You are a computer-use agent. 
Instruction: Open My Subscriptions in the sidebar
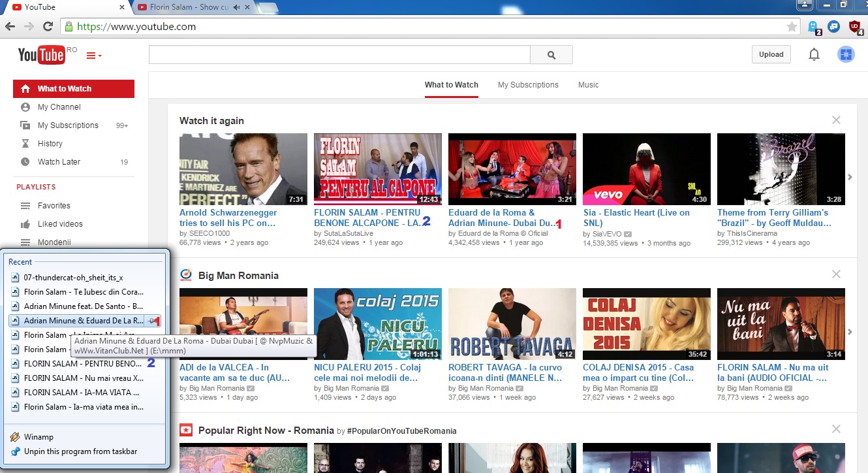click(74, 125)
